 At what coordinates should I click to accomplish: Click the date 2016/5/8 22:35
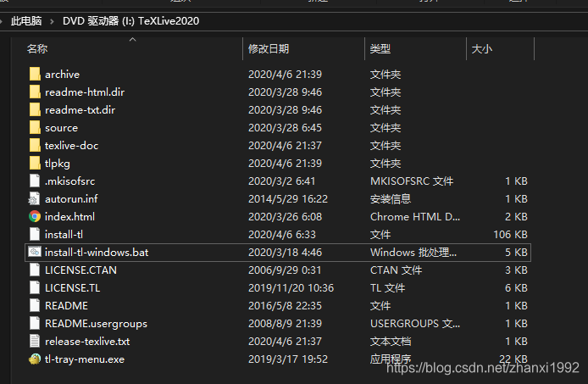tap(285, 306)
